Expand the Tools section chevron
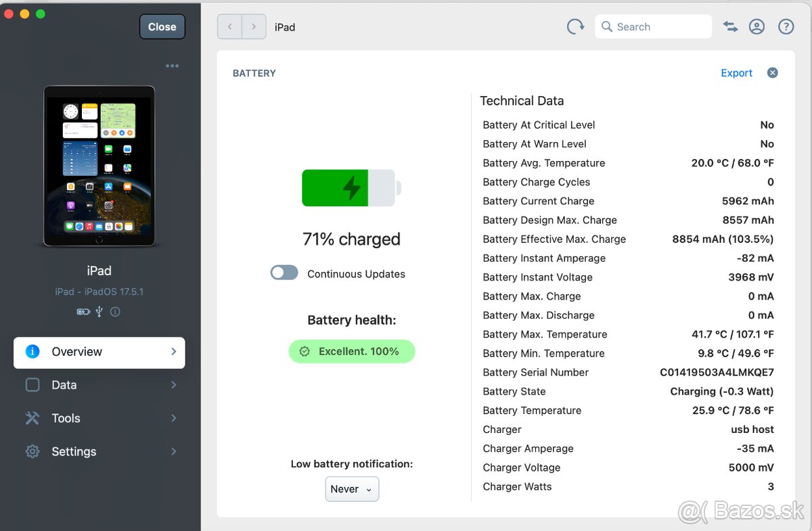Screen dimensions: 812x531 [x=174, y=418]
